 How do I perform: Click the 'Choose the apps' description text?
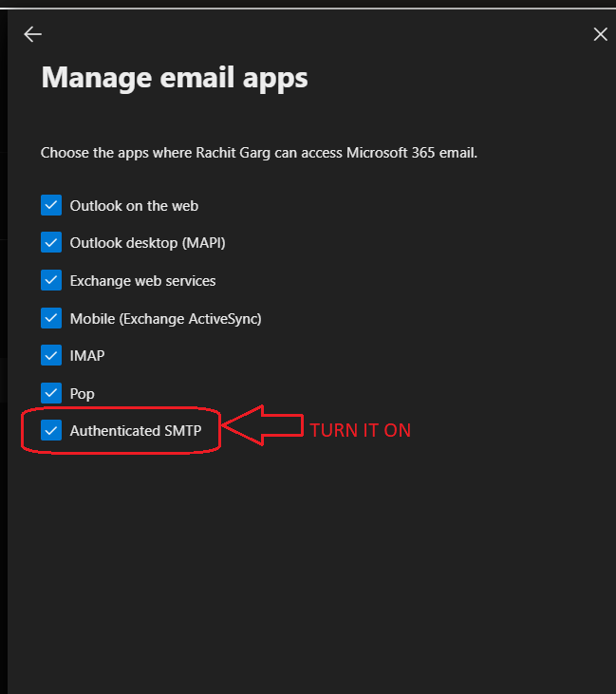(x=258, y=152)
